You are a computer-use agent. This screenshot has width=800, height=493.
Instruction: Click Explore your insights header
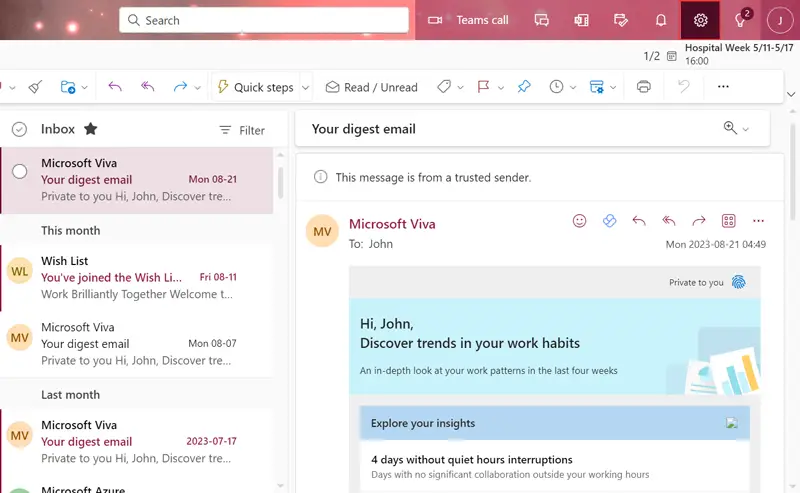click(x=555, y=423)
